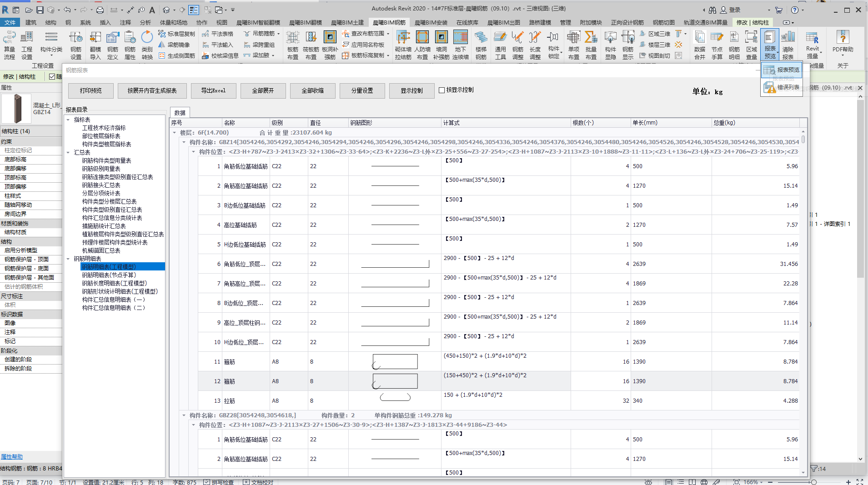Open the 文件 menu tab

pyautogui.click(x=10, y=22)
